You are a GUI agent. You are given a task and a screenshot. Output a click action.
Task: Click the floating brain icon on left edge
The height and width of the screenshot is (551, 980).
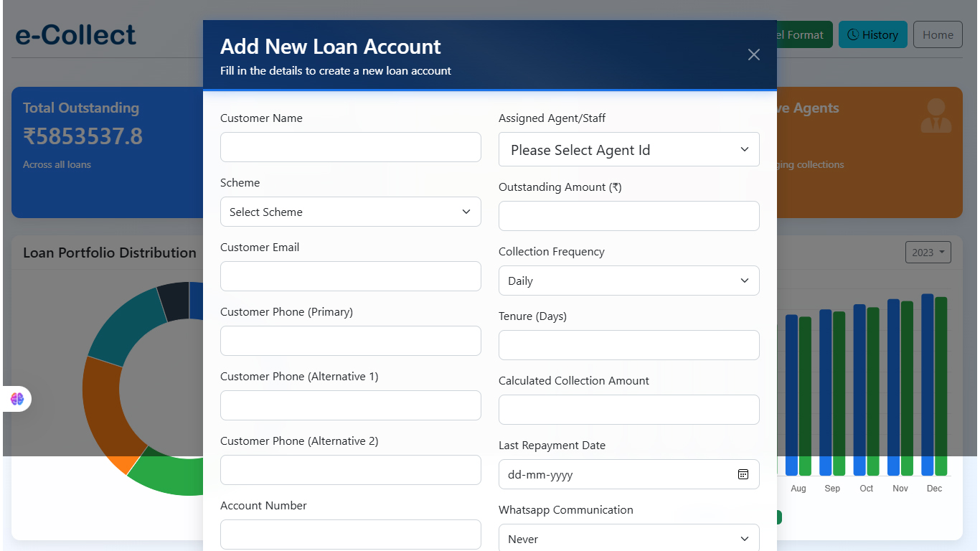17,399
